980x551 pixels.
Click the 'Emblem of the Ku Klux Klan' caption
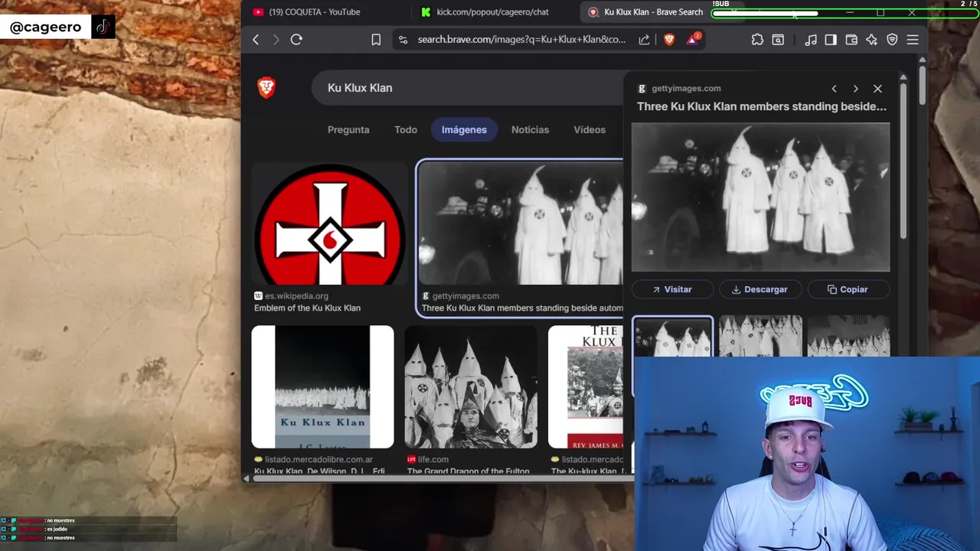pos(307,308)
